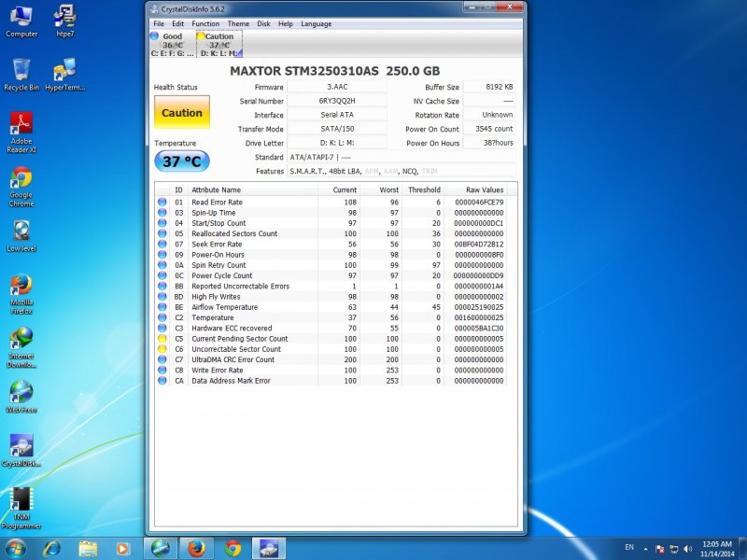The height and width of the screenshot is (560, 747).
Task: Open the Edit menu
Action: 177,24
